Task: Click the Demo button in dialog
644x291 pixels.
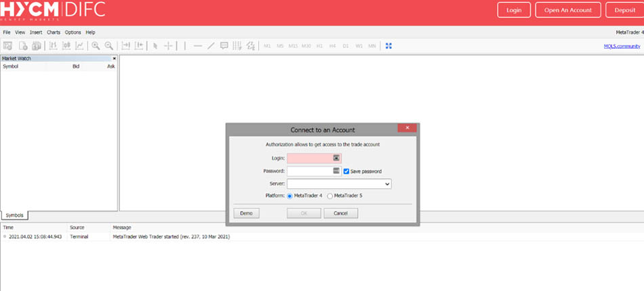Action: tap(247, 213)
